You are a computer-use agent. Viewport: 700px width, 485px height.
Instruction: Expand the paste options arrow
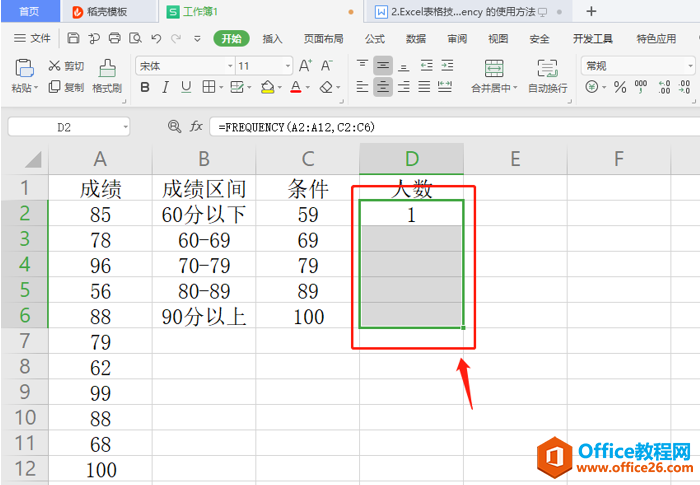tap(36, 88)
